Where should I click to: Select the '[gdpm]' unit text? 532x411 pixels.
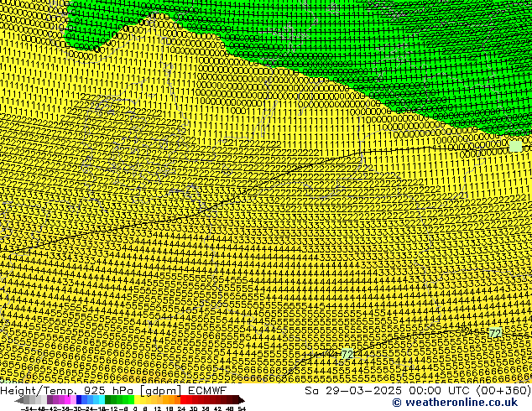[159, 391]
